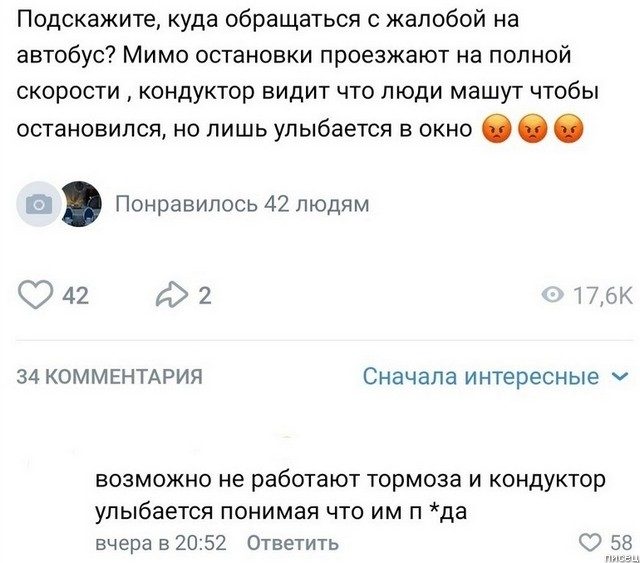Like the post with the heart icon
The image size is (640, 563).
[x=38, y=295]
